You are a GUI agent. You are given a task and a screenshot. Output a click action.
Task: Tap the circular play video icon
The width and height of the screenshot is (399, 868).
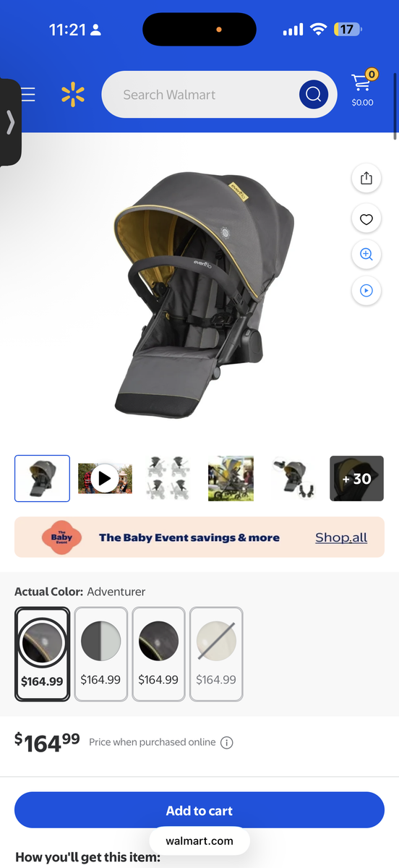pos(366,291)
